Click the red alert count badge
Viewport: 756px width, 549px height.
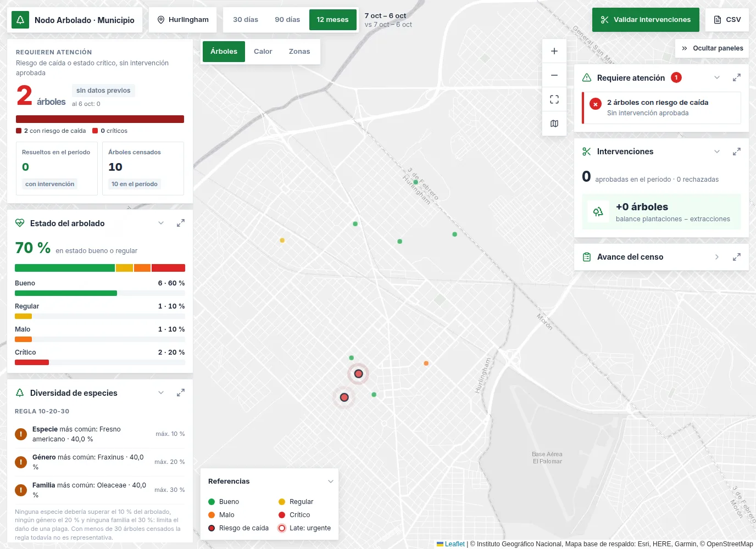pos(676,77)
